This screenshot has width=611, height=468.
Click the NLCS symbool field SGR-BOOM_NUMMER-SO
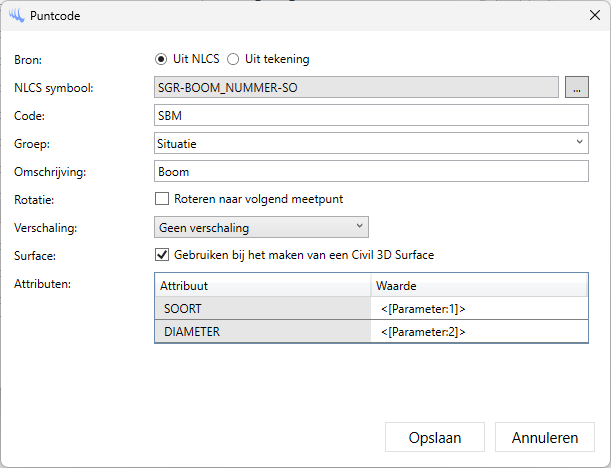click(356, 87)
